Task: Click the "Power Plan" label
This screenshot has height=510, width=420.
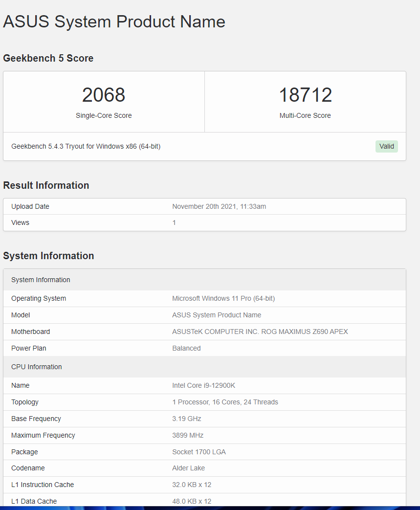Action: pyautogui.click(x=29, y=348)
